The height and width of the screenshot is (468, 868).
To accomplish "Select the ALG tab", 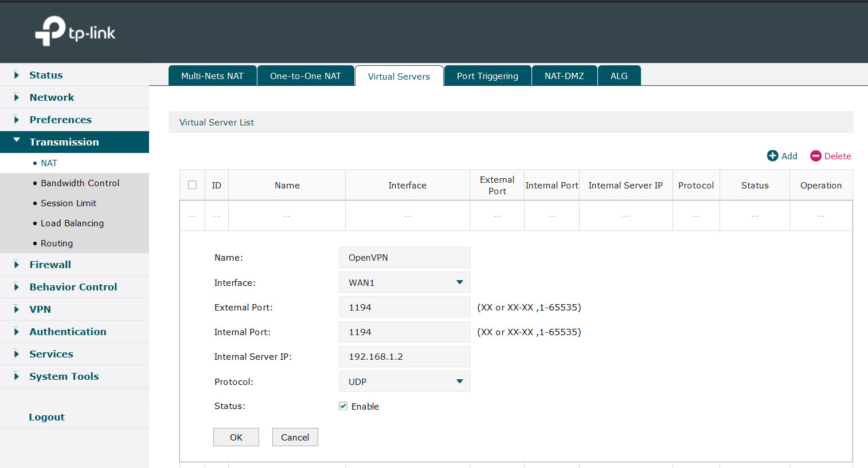I will coord(619,75).
